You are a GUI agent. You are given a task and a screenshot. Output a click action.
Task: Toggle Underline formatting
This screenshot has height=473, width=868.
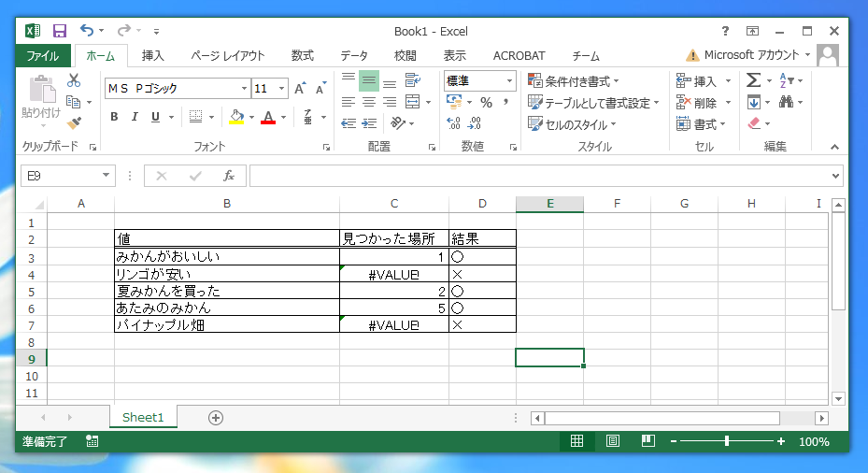(x=155, y=117)
